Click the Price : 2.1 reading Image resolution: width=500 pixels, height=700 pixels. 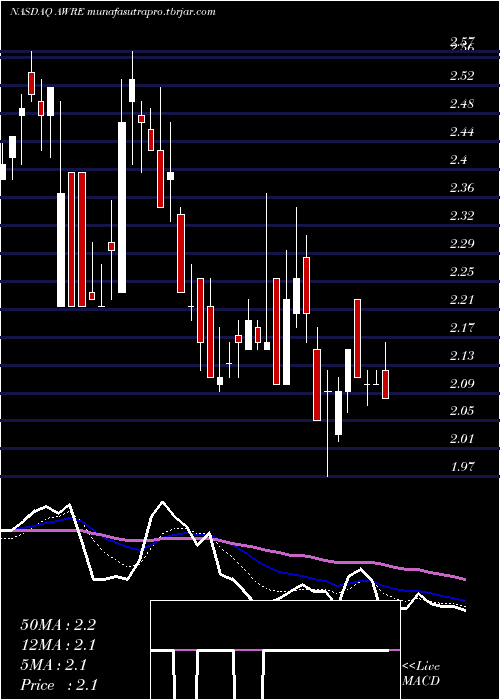(x=58, y=685)
